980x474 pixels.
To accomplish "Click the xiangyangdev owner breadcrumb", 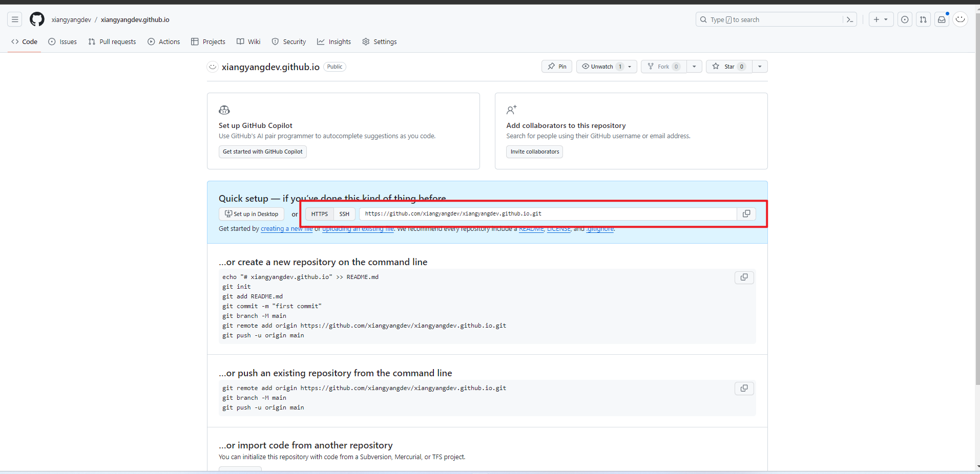I will click(71, 19).
